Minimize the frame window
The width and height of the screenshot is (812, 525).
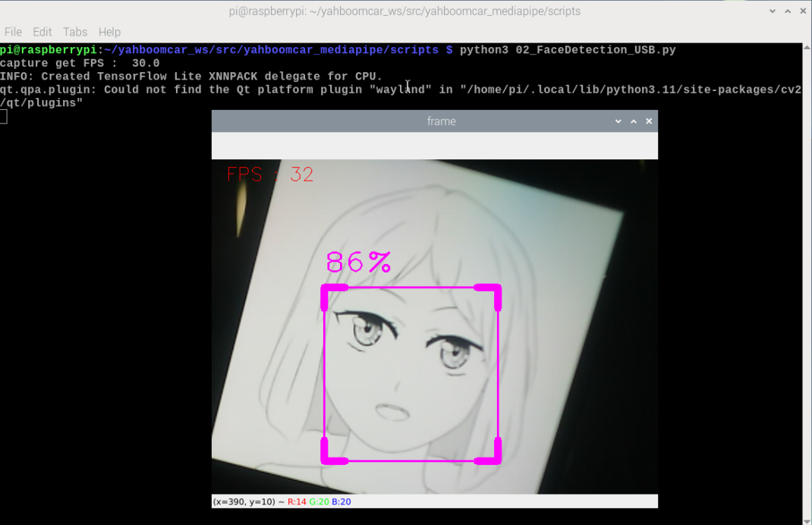pyautogui.click(x=618, y=121)
